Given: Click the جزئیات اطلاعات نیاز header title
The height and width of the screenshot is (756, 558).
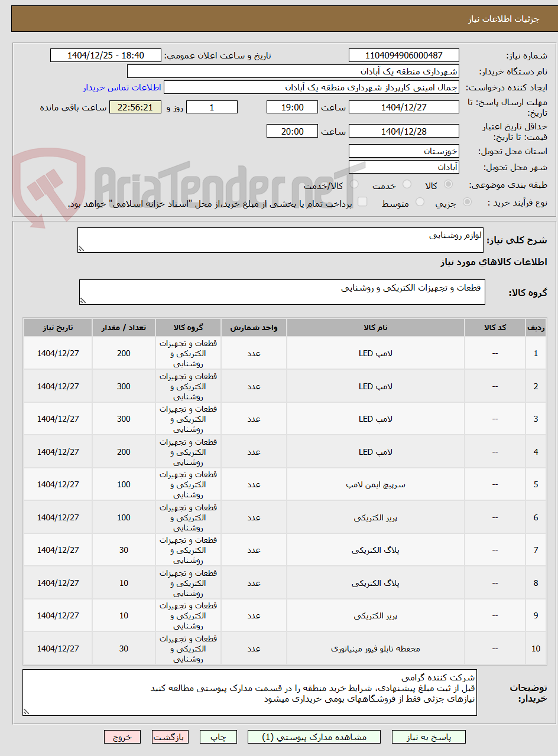Looking at the screenshot, I should click(x=504, y=19).
